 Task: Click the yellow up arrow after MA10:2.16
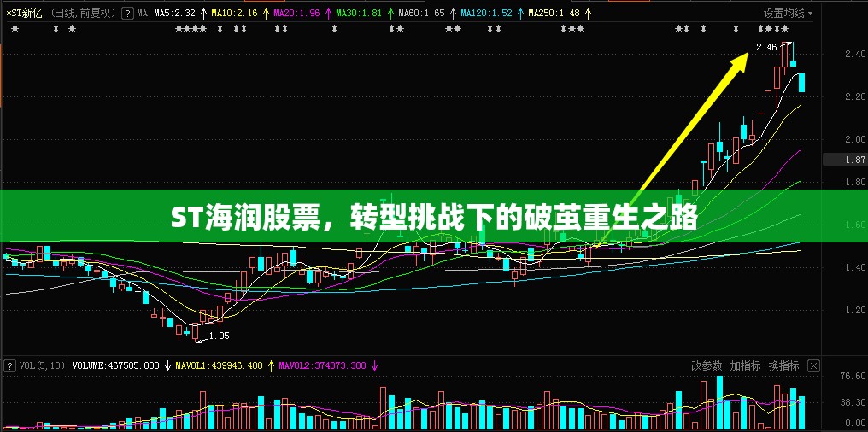click(266, 13)
